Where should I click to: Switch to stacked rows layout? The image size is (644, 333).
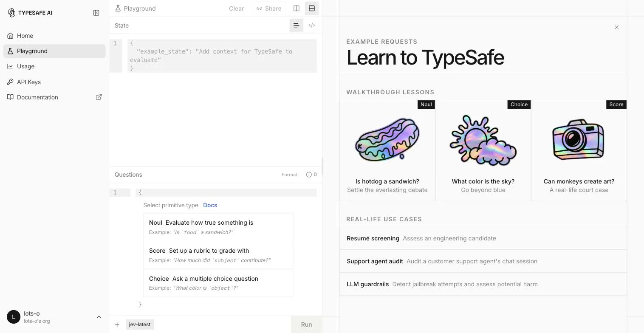(312, 8)
